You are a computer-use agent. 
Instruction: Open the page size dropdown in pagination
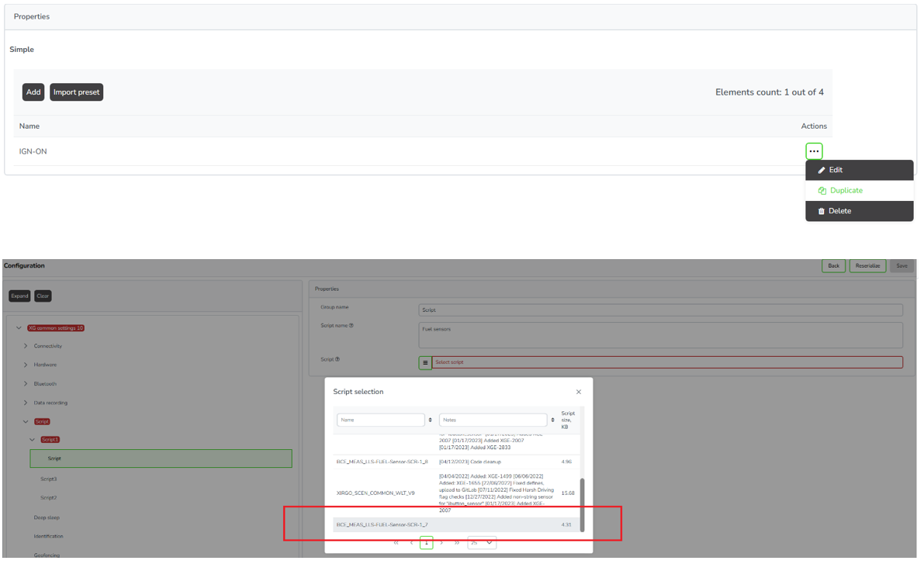482,543
